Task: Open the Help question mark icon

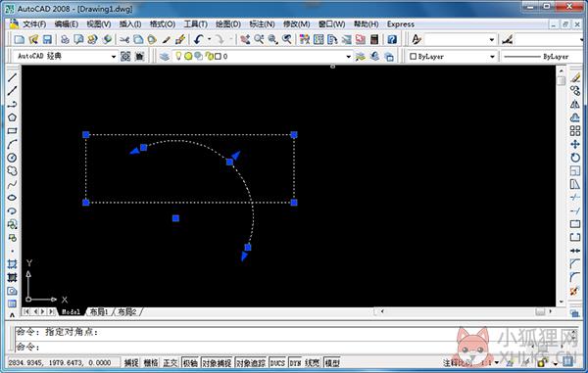Action: pos(392,39)
